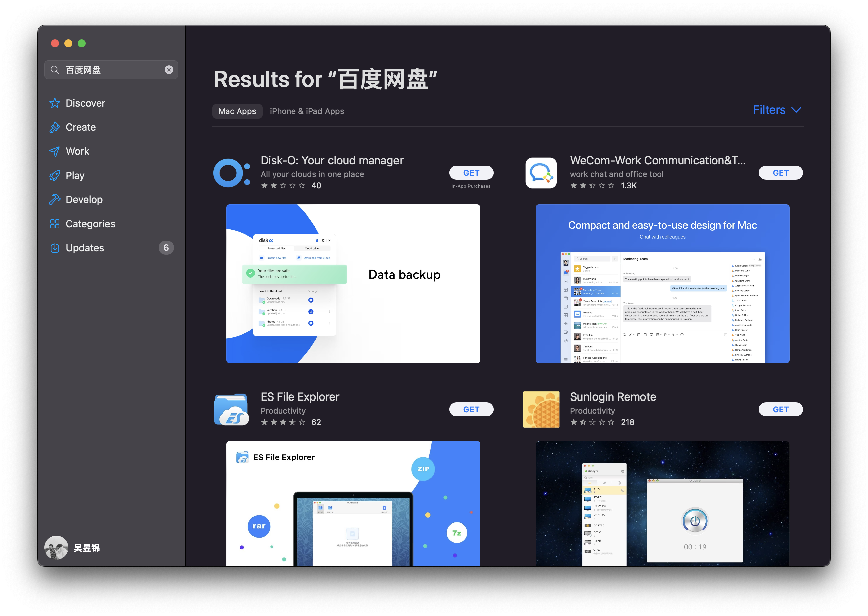Viewport: 868px width, 616px height.
Task: Click the ES File Explorer app icon
Action: (x=232, y=410)
